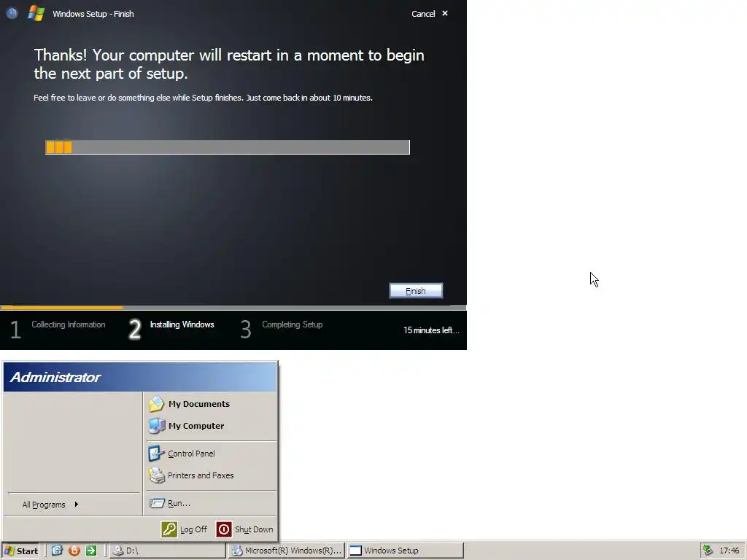This screenshot has width=747, height=560.
Task: Click the orange quick launch icon
Action: [74, 551]
